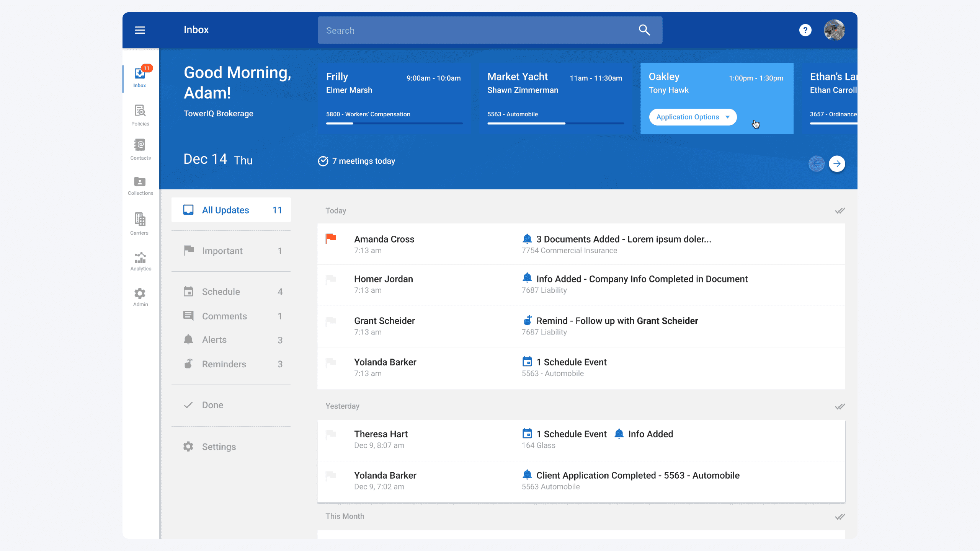Screen dimensions: 980x551
Task: Flag Homer Jordan's message as important
Action: coord(331,279)
